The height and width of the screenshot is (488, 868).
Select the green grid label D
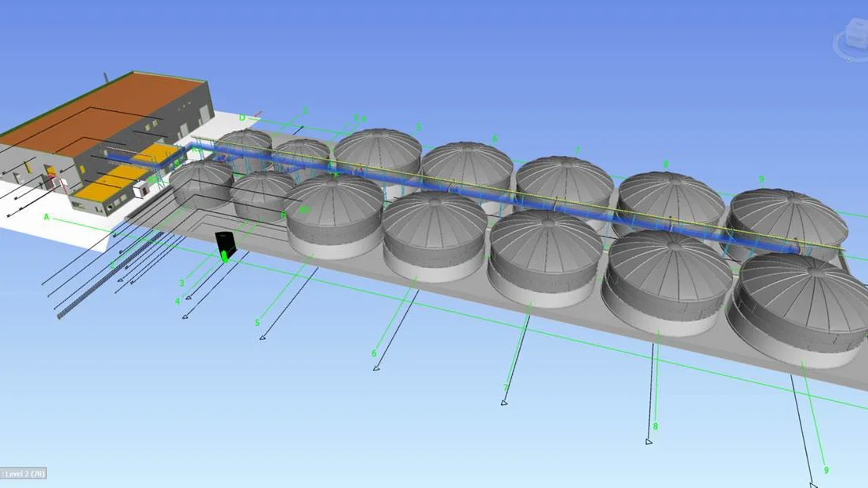pyautogui.click(x=242, y=118)
